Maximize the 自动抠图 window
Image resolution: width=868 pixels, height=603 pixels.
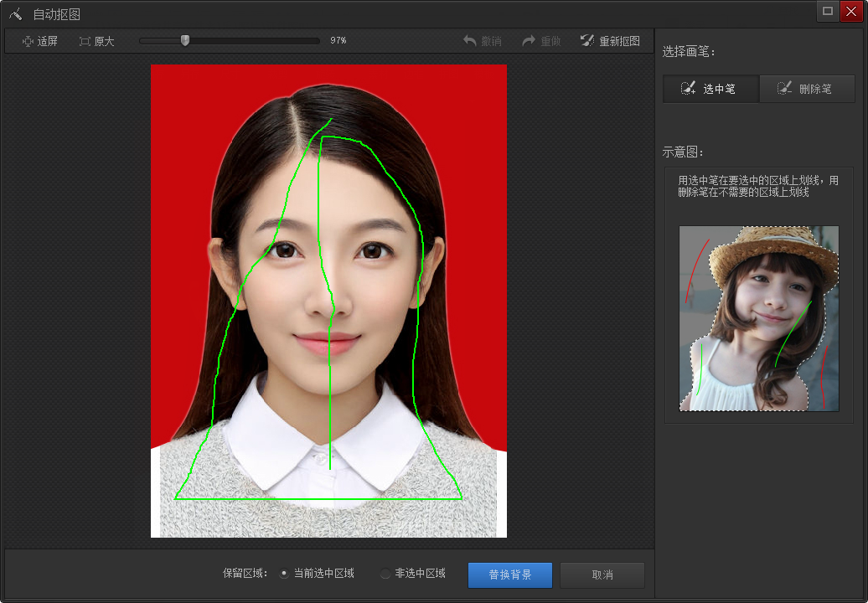[x=828, y=11]
